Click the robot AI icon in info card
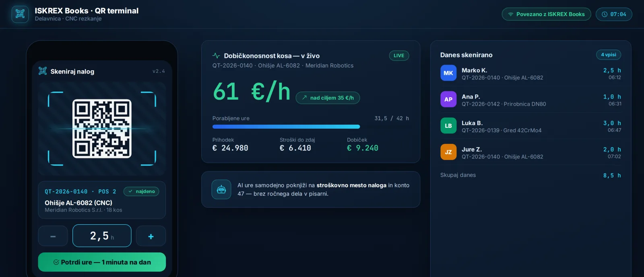This screenshot has width=644, height=277. click(221, 189)
